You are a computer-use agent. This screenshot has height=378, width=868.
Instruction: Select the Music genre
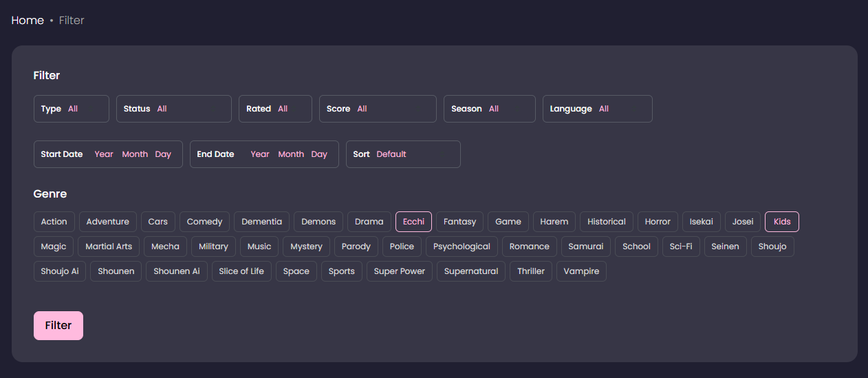click(259, 246)
